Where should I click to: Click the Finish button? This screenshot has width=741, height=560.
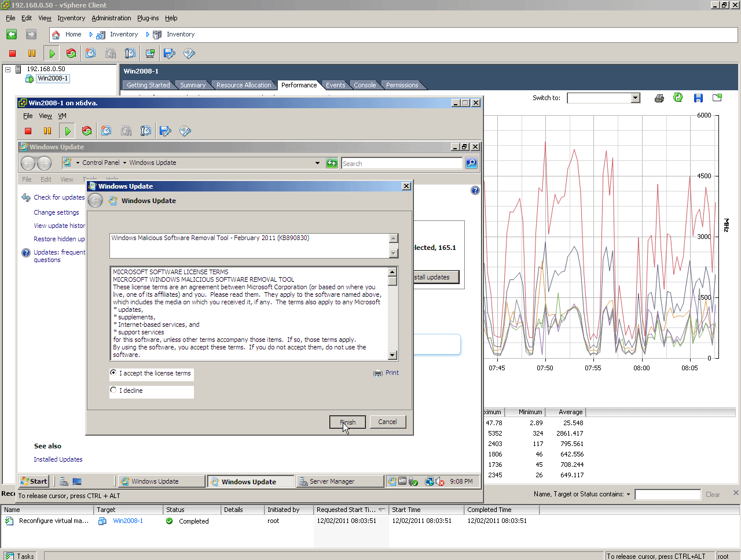point(347,422)
